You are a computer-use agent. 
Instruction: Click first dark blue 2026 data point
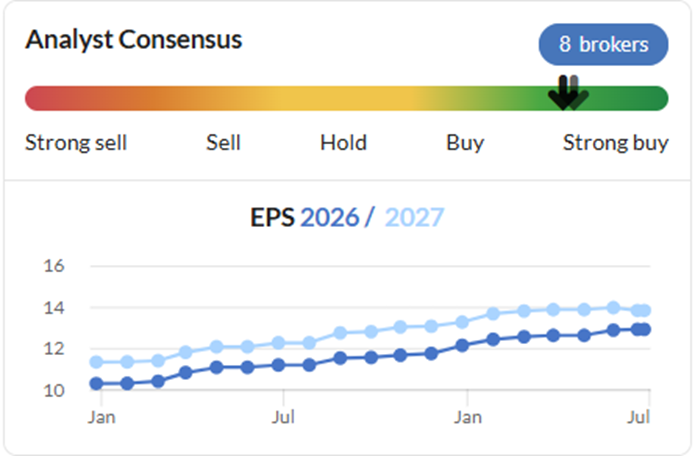click(96, 383)
